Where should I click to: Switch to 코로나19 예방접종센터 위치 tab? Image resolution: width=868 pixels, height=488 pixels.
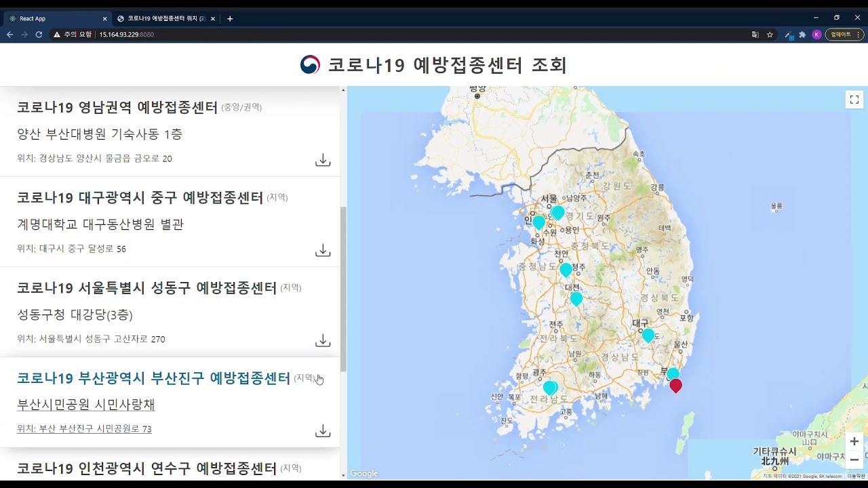point(165,19)
